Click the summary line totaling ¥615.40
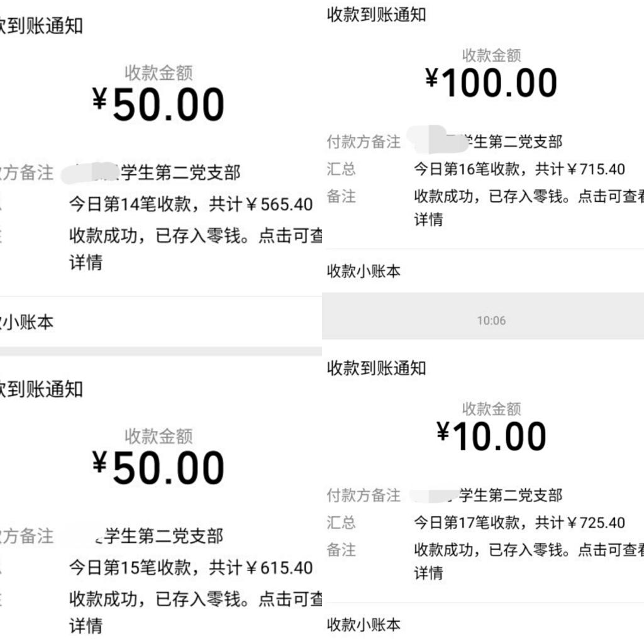Viewport: 644px width, 644px height. click(x=191, y=568)
